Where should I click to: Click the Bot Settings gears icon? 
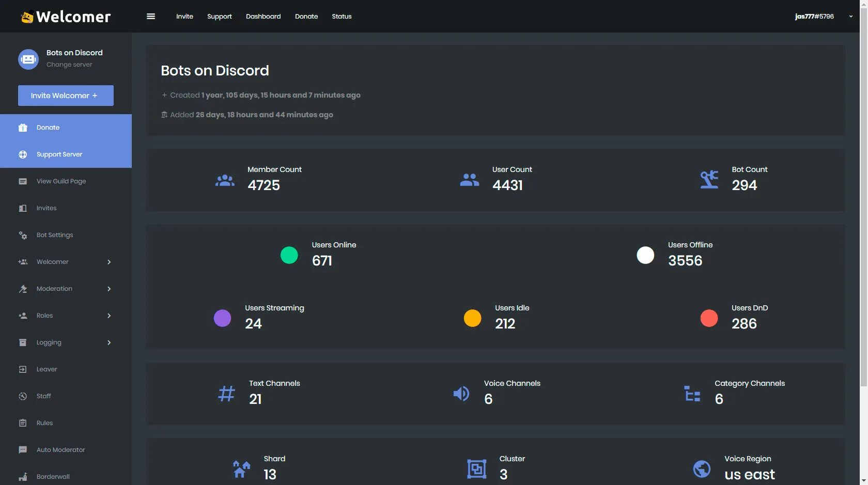pos(23,235)
